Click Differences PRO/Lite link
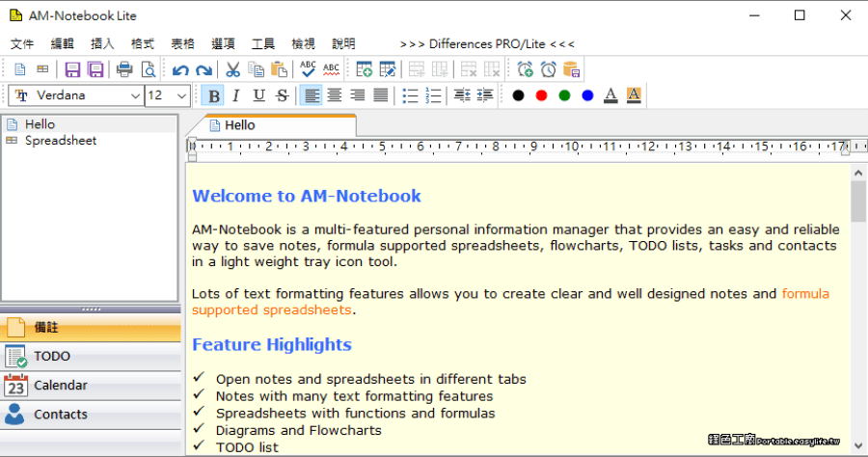Image resolution: width=868 pixels, height=457 pixels. click(x=487, y=43)
